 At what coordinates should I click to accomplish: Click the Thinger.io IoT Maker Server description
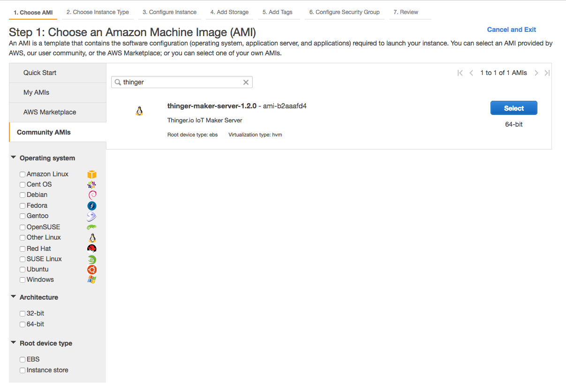205,121
